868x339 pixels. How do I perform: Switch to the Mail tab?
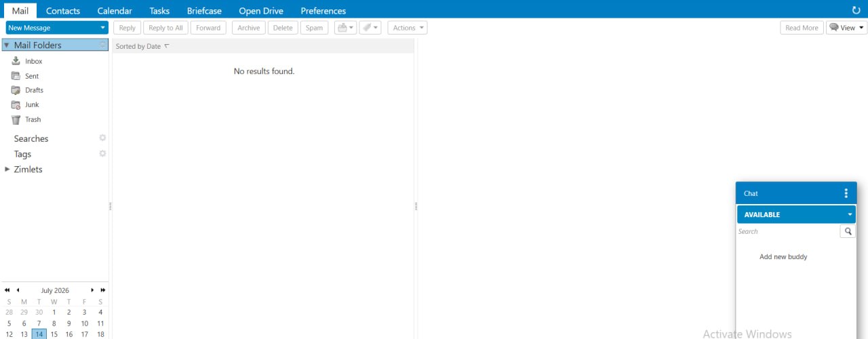pyautogui.click(x=20, y=11)
